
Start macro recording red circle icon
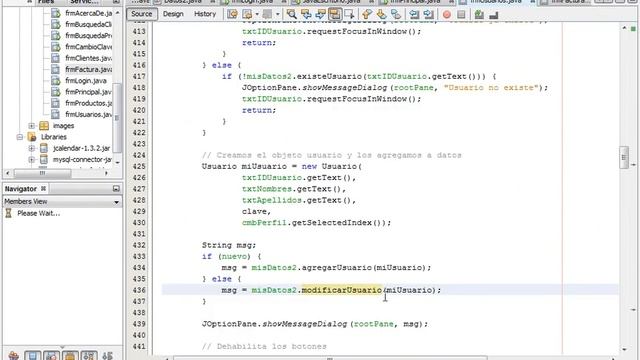(447, 15)
